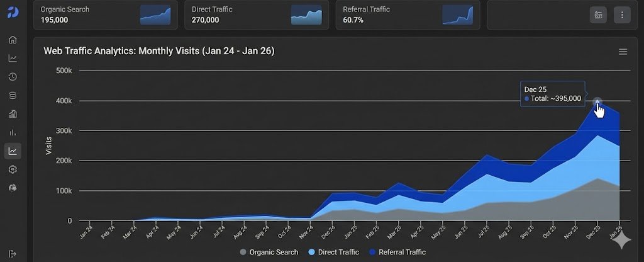
Task: Click the 'Oct 25' x-axis label
Action: click(548, 232)
